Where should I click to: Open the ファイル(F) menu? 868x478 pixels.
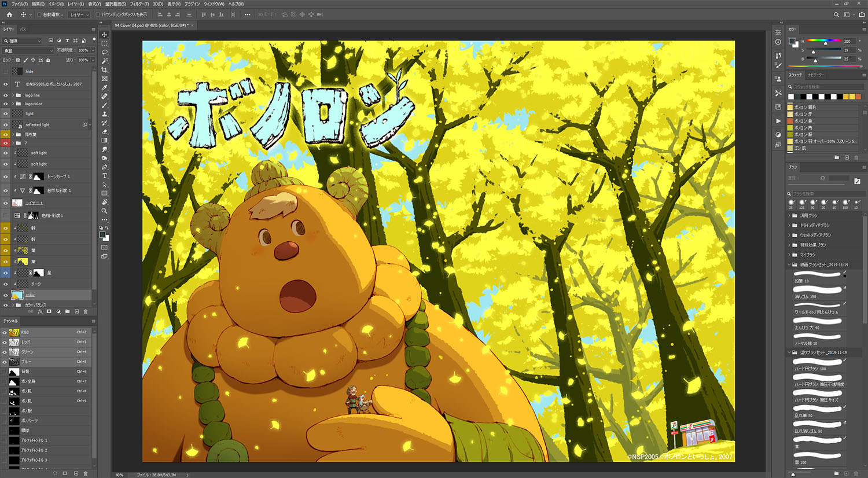click(19, 4)
